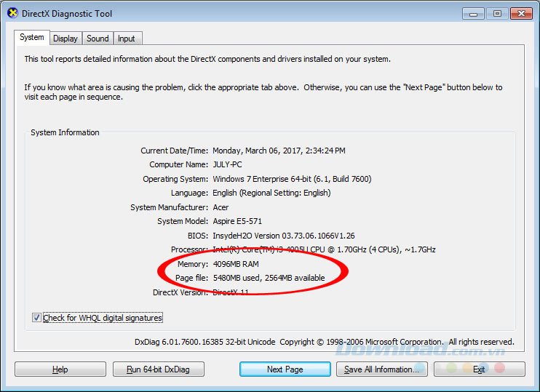The width and height of the screenshot is (540, 392).
Task: Click the 'DirectX Diagnostic Tool' title bar text
Action: [x=67, y=14]
